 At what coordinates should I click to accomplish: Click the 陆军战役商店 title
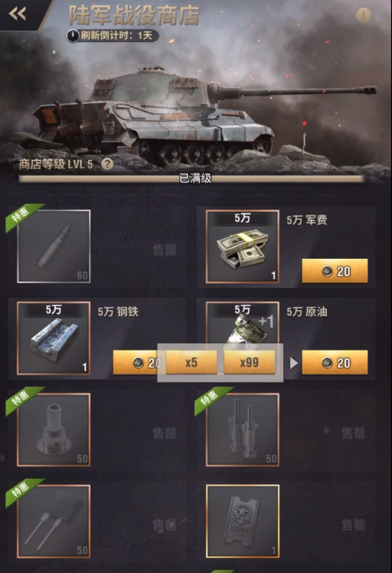134,15
